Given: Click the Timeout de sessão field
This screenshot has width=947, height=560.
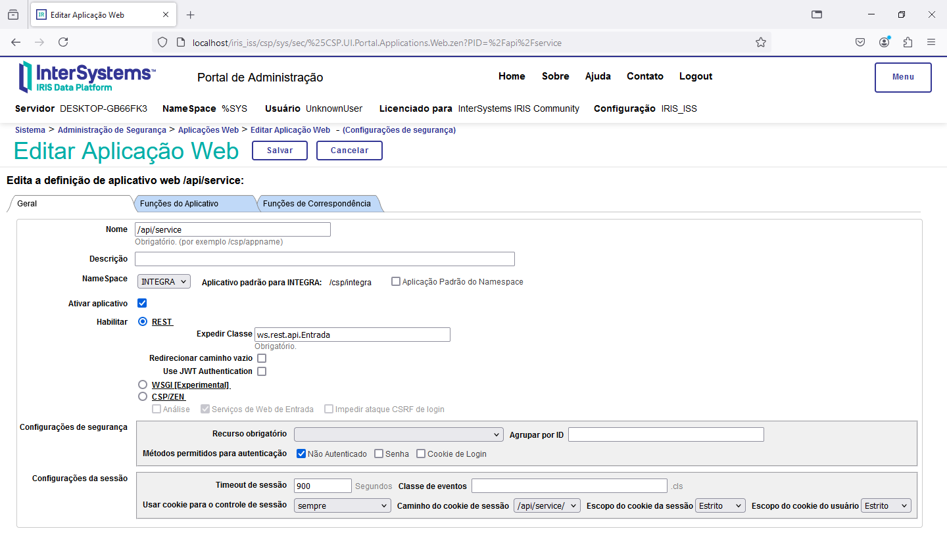Looking at the screenshot, I should coord(322,486).
